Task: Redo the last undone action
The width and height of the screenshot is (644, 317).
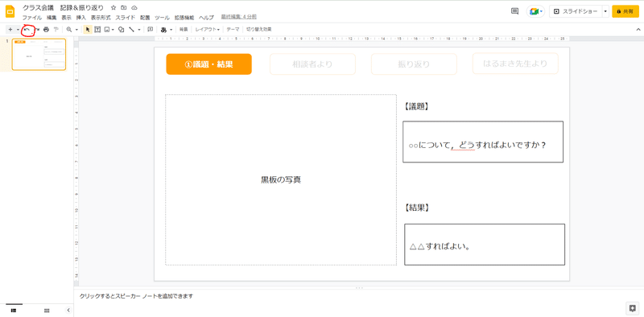Action: pos(37,30)
